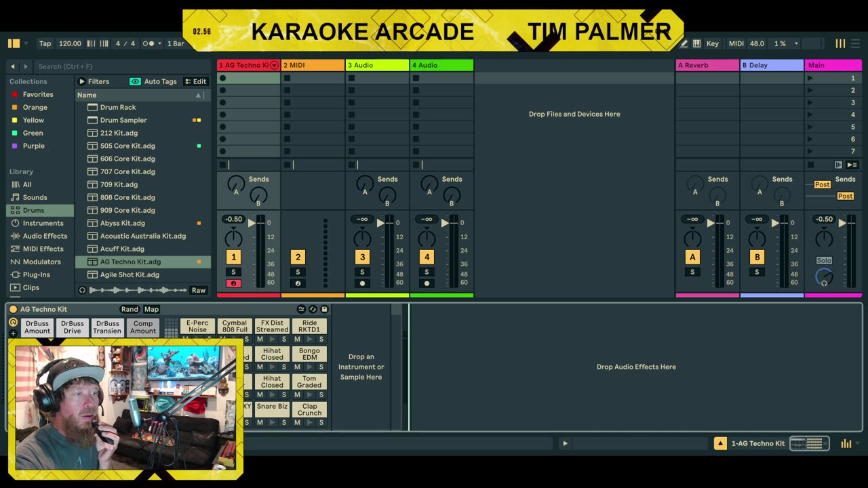Solo track 1 with S button
The width and height of the screenshot is (868, 488).
tap(233, 272)
